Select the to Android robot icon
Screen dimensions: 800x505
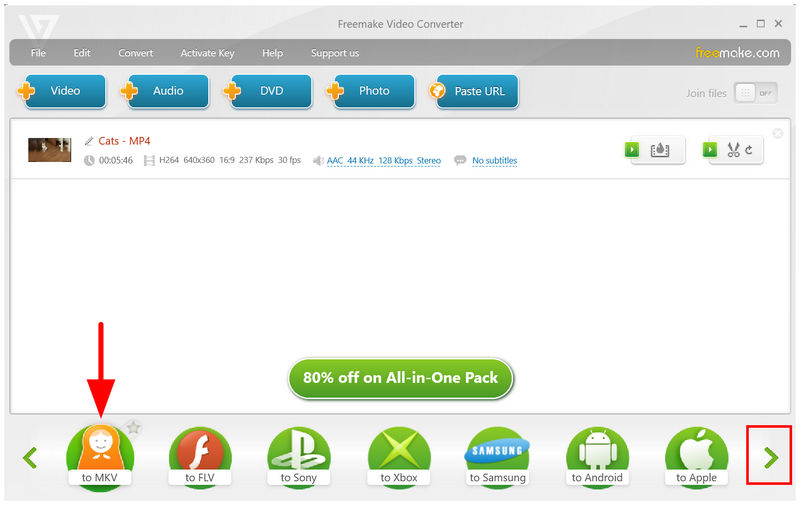click(x=597, y=458)
